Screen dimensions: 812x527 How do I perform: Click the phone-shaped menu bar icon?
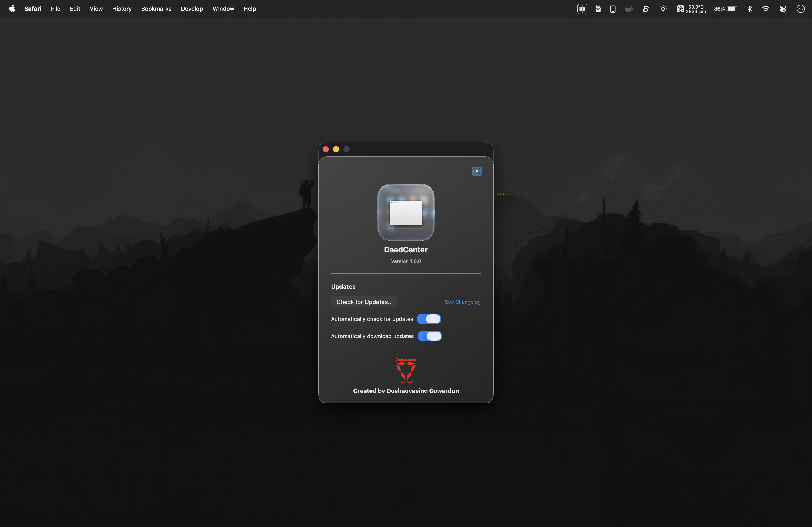(x=613, y=9)
